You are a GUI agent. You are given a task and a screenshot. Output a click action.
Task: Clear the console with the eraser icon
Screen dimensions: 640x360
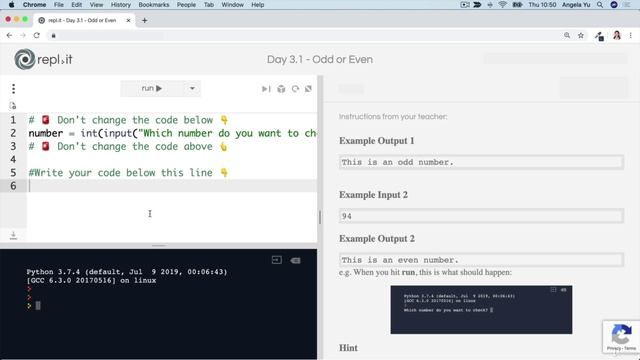point(296,260)
